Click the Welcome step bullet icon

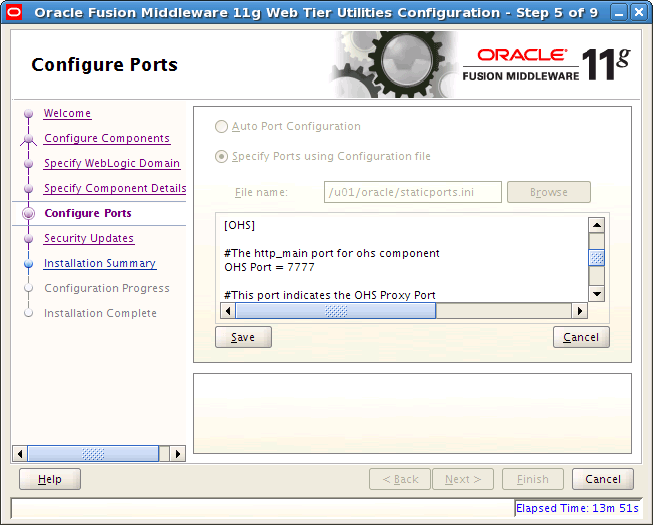coord(28,113)
